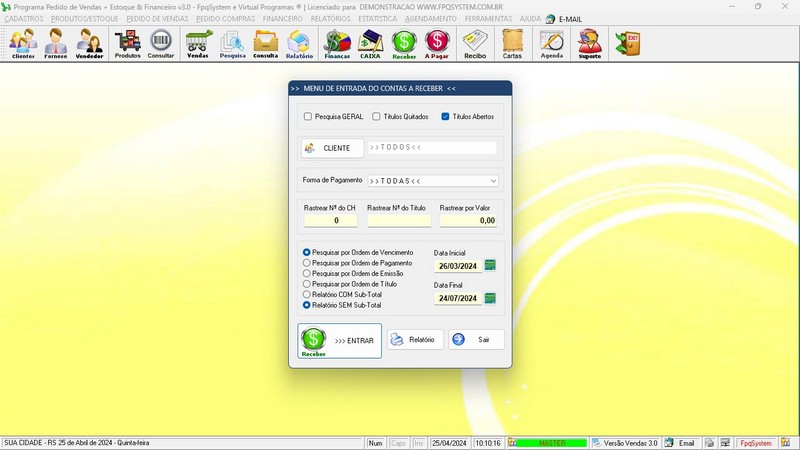Click the Suporte toolbar icon

coord(590,44)
